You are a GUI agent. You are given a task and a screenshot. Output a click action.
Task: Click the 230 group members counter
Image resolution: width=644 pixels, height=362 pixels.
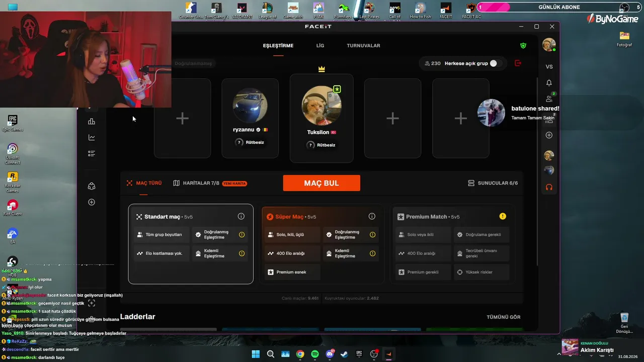click(433, 63)
